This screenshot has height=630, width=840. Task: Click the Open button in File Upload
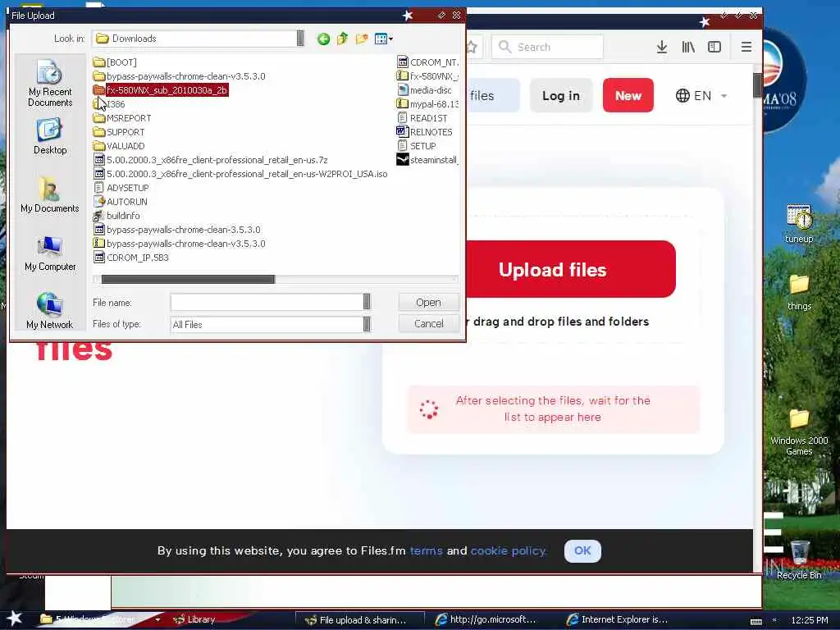[x=428, y=302]
